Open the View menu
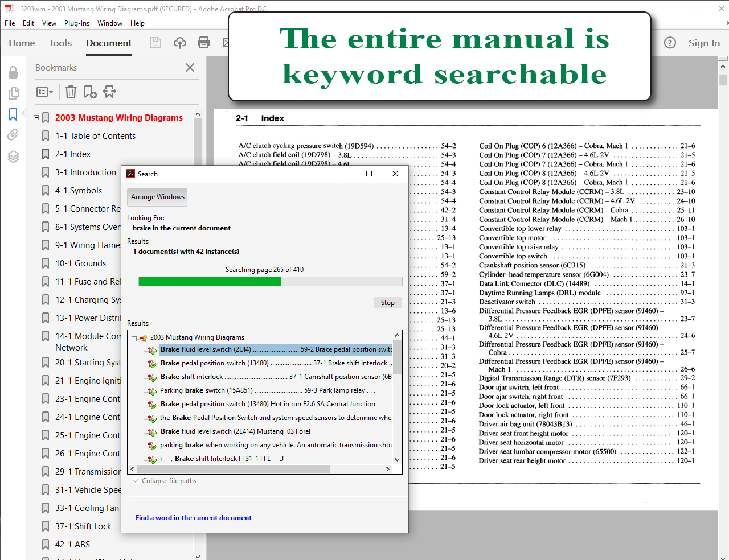Image resolution: width=729 pixels, height=560 pixels. click(x=49, y=23)
